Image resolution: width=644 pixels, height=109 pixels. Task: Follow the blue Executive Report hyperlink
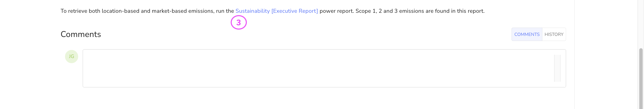[x=295, y=11]
